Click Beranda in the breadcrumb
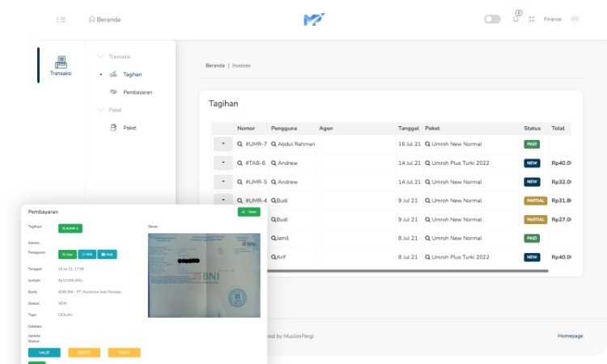 point(214,66)
